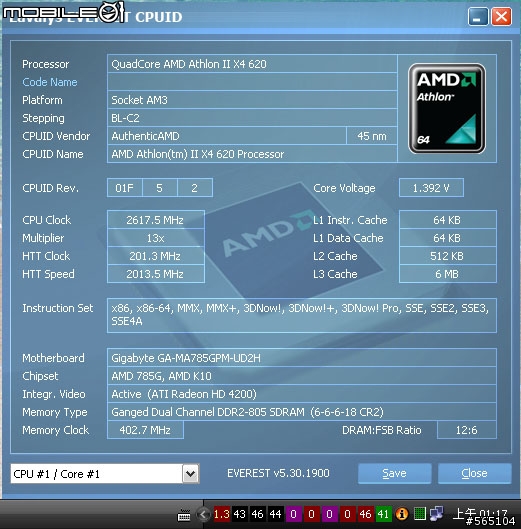Viewport: 521px width, 529px height.
Task: Minimize the EVEREST CPUID window
Action: pyautogui.click(x=478, y=17)
